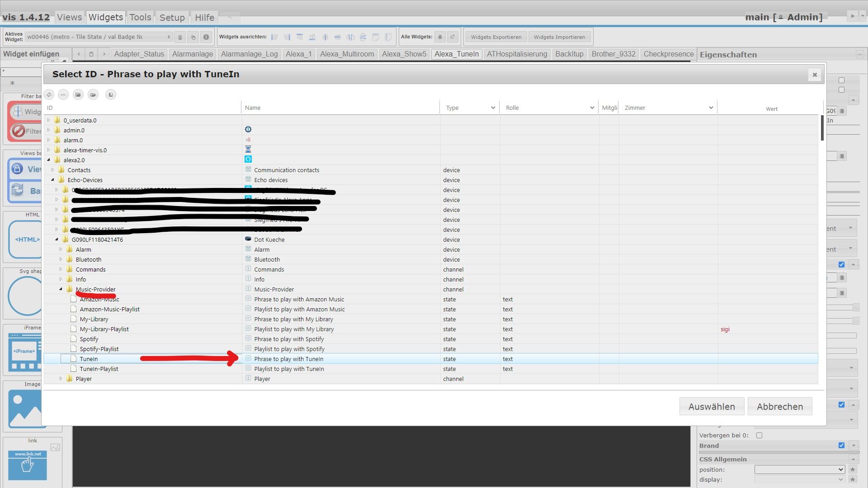
Task: Align widgets to the bottom edge
Action: pyautogui.click(x=312, y=37)
